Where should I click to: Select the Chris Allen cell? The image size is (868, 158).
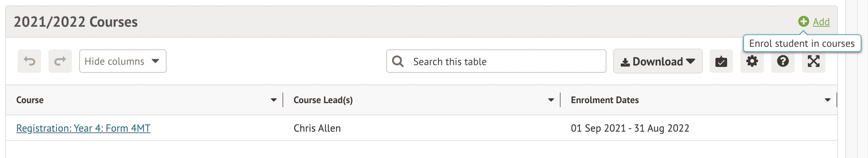tap(317, 128)
